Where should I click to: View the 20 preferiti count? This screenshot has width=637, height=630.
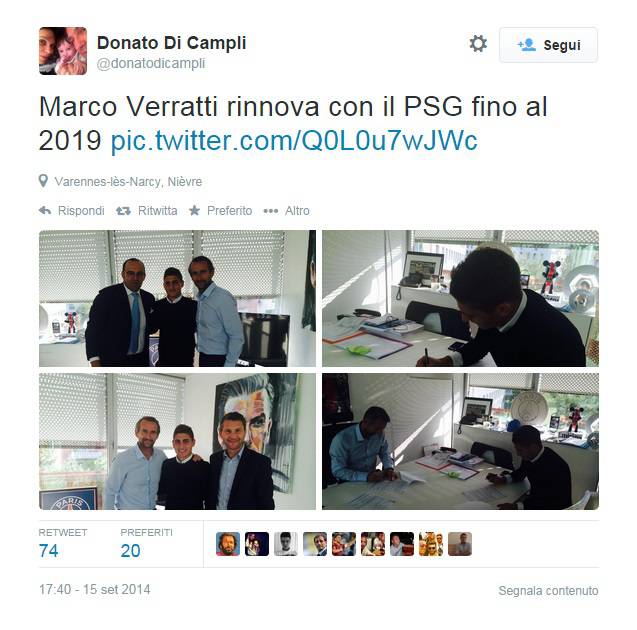(x=130, y=551)
